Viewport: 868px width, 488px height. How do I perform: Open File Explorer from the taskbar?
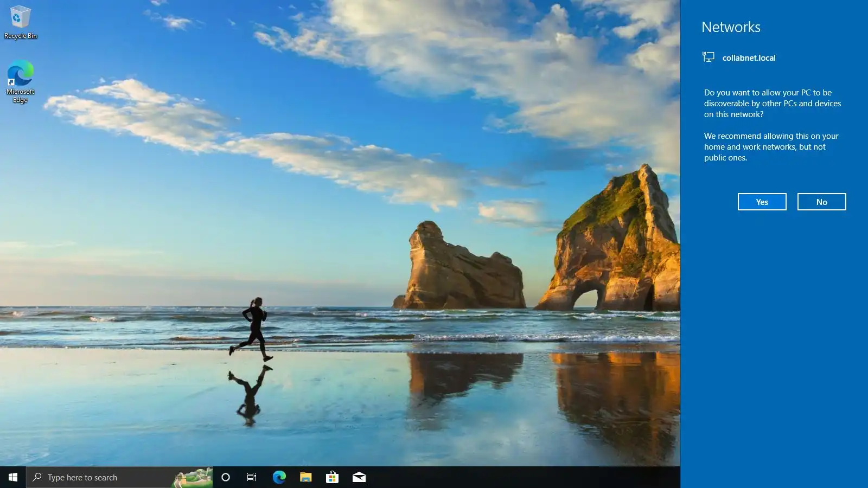tap(305, 477)
